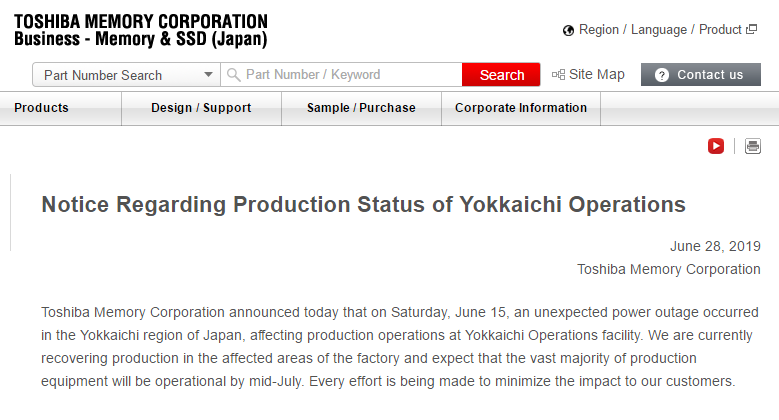
Task: Click the Contact us button
Action: [709, 75]
